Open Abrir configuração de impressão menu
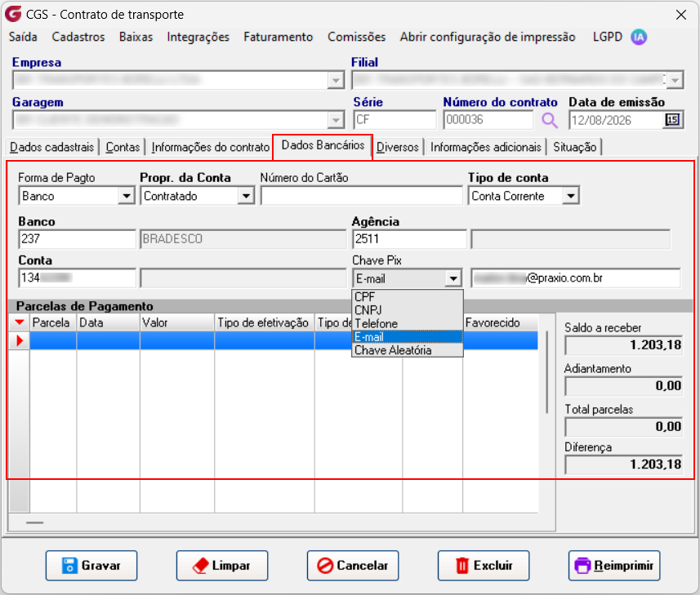 point(488,37)
